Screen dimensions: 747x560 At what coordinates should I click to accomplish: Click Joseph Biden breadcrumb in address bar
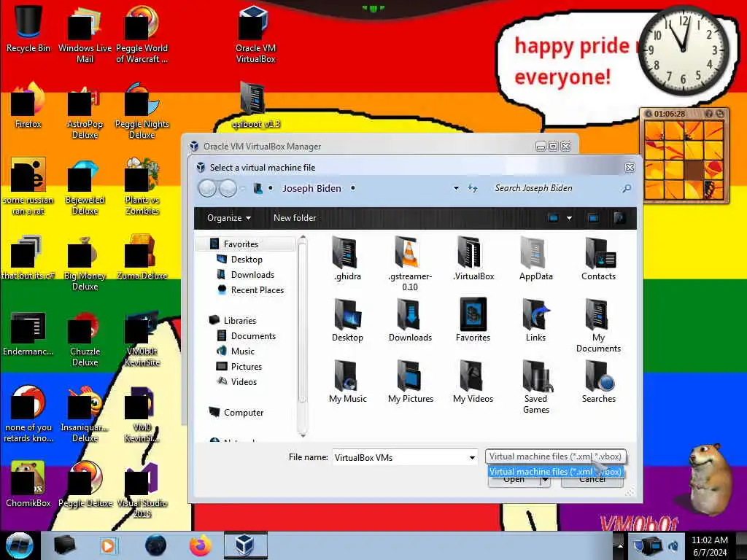click(311, 188)
